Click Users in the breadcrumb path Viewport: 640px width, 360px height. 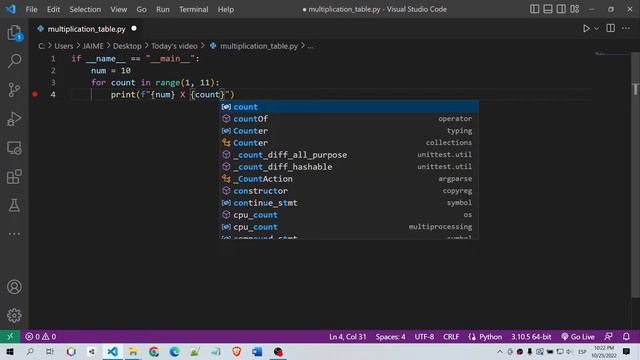[x=64, y=46]
